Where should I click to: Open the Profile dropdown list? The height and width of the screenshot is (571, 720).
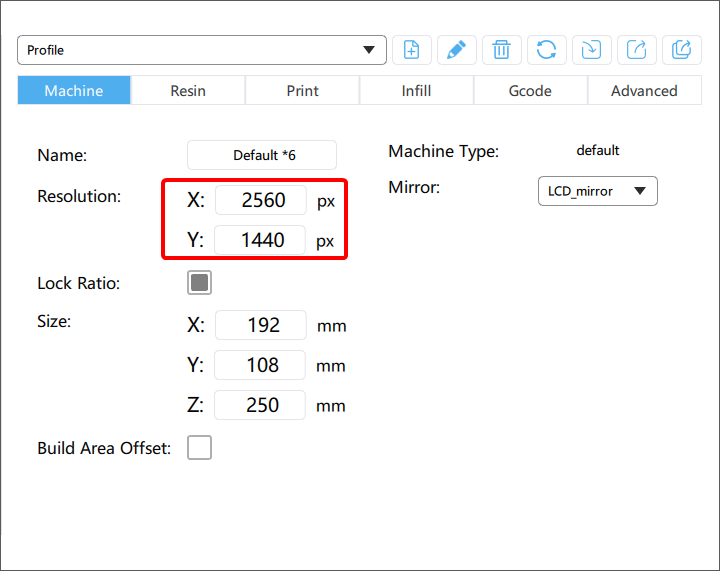point(202,50)
